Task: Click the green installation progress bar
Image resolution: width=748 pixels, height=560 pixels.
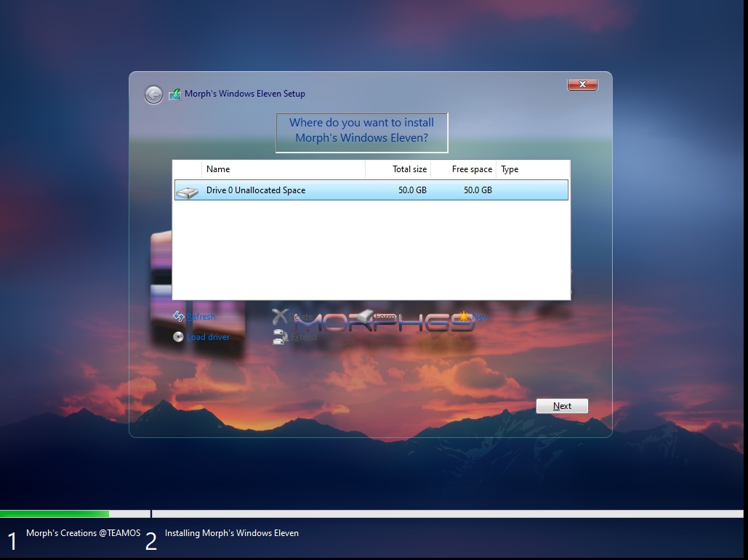Action: [55, 514]
